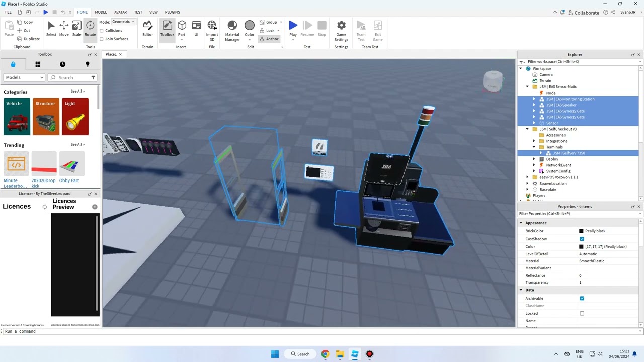Add a new licence with plus icon
This screenshot has width=644, height=362.
(x=95, y=207)
